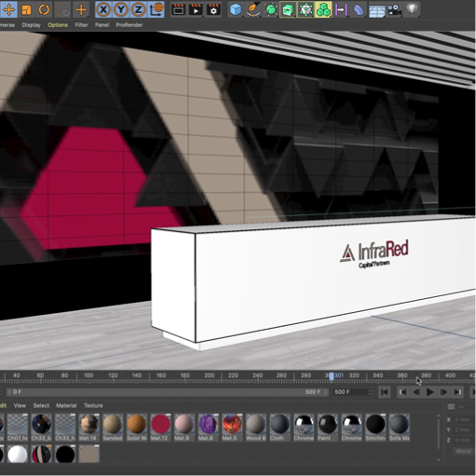The width and height of the screenshot is (476, 476).
Task: Click frame 200 on the timeline ruler
Action: (x=210, y=375)
